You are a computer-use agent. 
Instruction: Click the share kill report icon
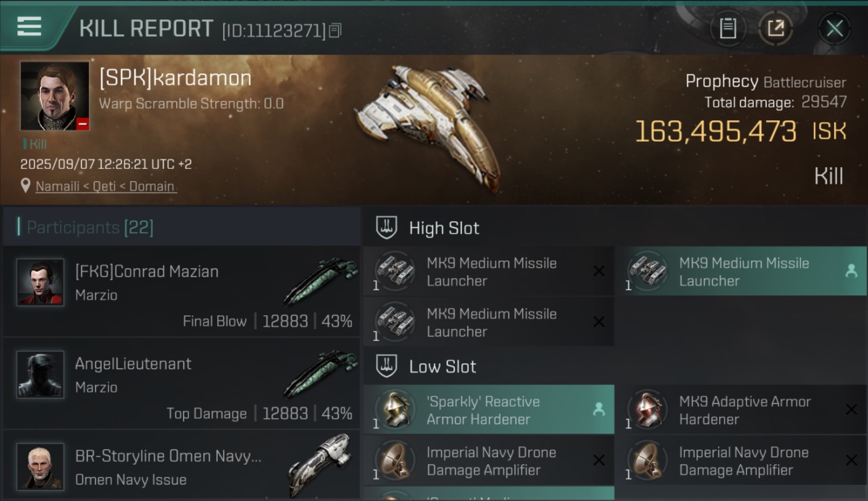pos(775,28)
